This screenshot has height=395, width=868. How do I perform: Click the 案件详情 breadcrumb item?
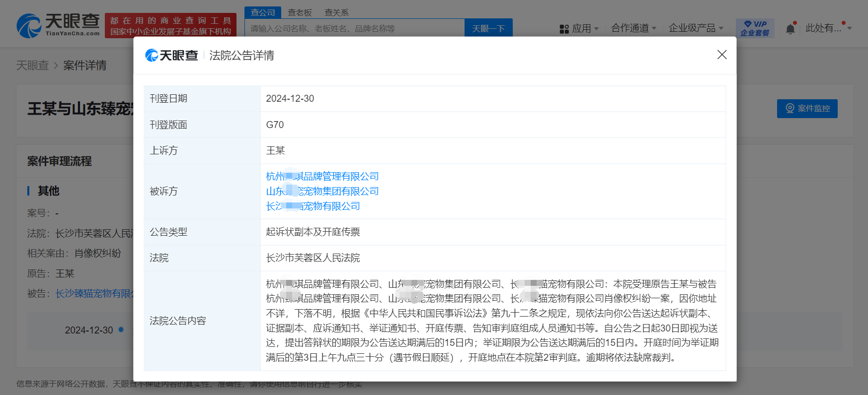[85, 66]
